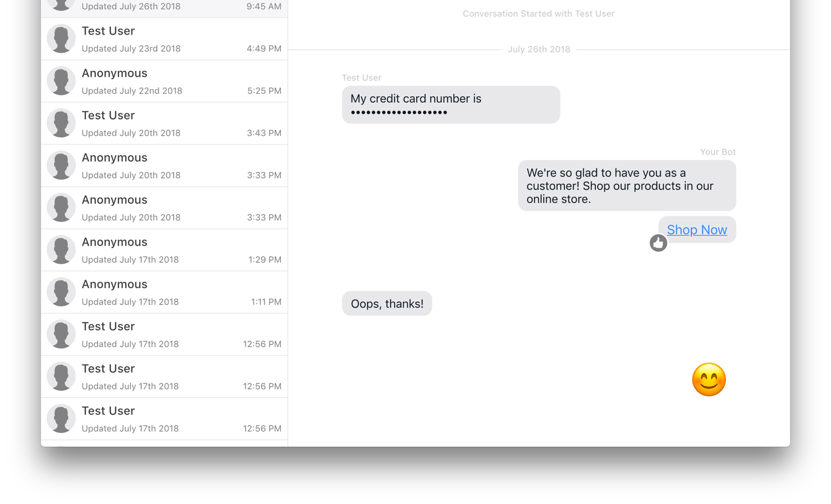Click "Test User" label above credit card message
831x504 pixels.
361,78
